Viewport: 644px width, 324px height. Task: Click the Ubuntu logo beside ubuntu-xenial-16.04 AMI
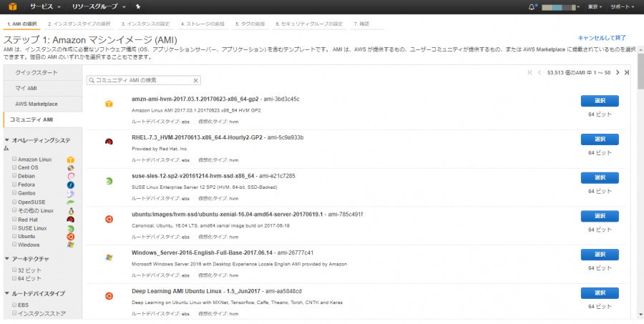point(109,220)
